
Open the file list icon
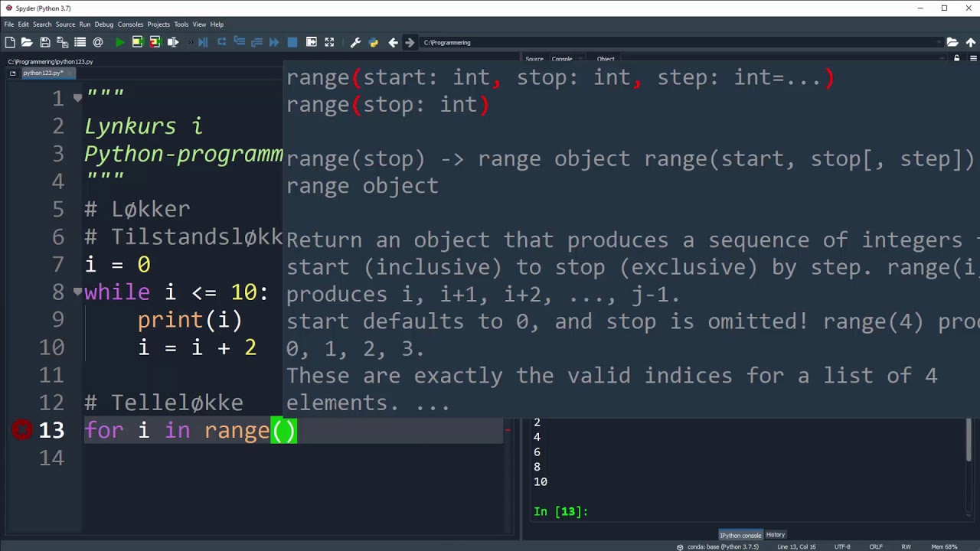pos(80,42)
